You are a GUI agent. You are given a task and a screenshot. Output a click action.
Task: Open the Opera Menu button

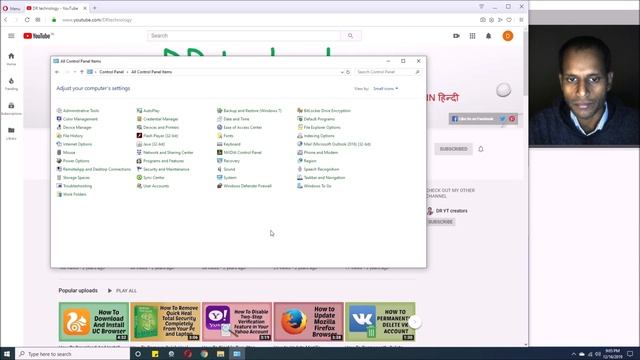point(11,8)
